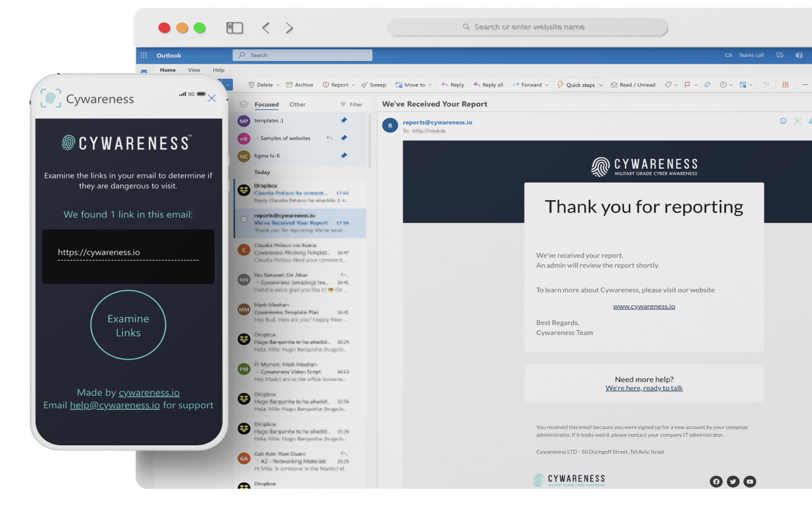Switch to the Other inbox tab

pos(297,104)
